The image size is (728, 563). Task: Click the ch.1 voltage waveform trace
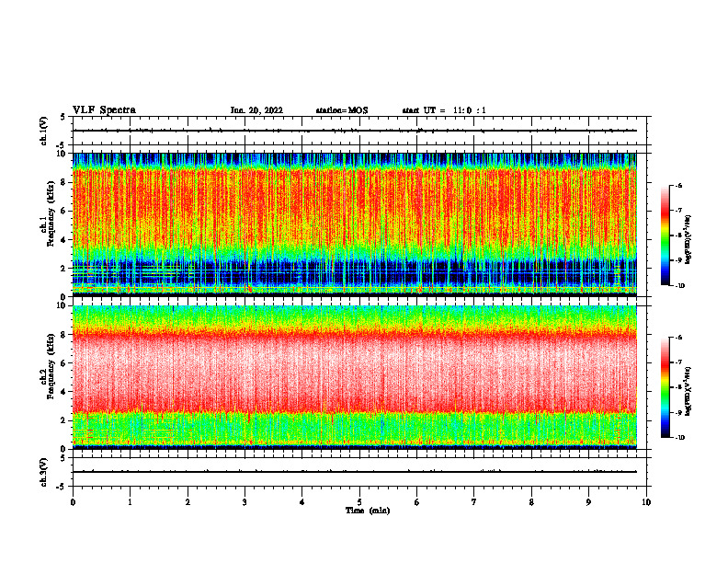click(x=355, y=131)
